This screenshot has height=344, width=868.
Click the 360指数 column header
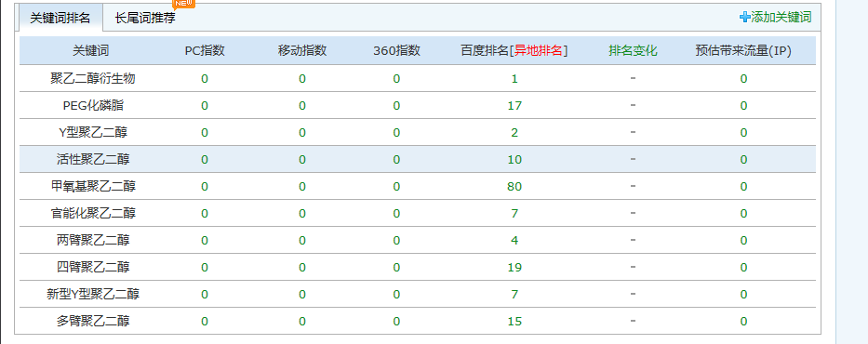[396, 51]
